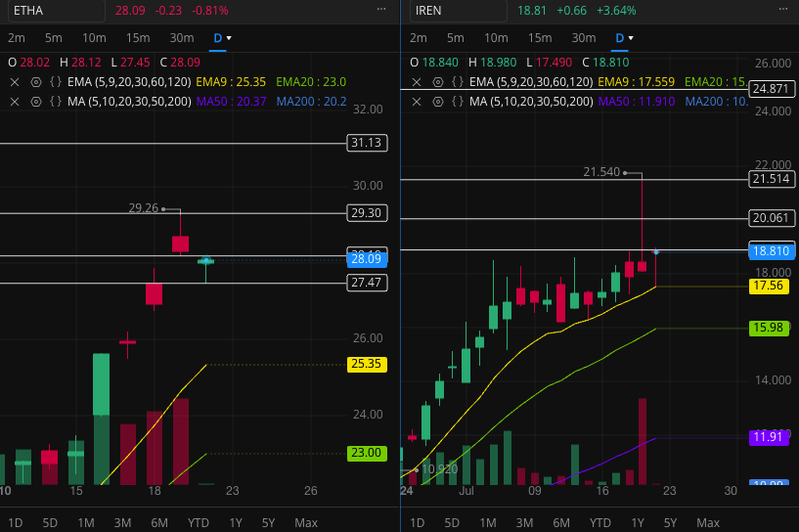Click the blue 18.810 current price tag
The width and height of the screenshot is (799, 532).
[x=772, y=251]
